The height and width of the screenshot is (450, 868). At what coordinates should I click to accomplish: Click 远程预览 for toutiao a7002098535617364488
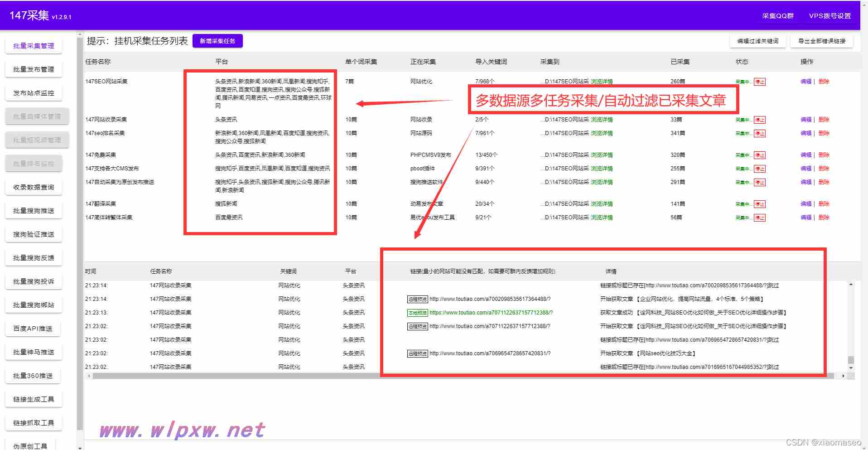417,300
